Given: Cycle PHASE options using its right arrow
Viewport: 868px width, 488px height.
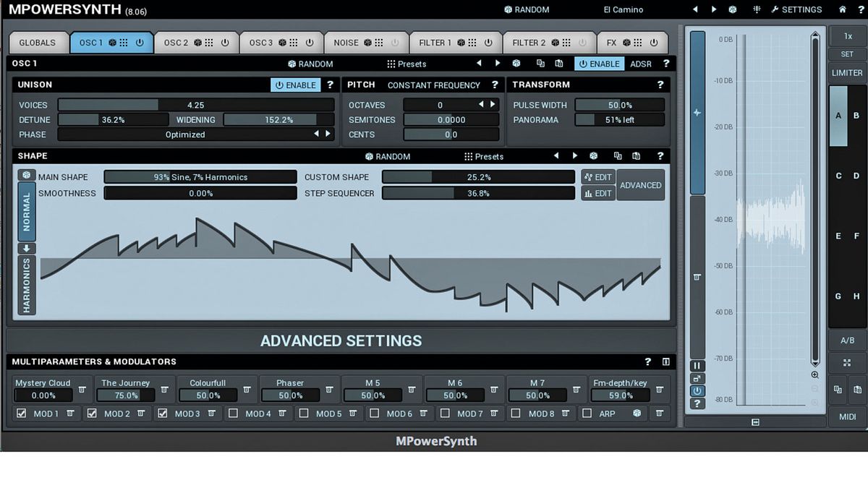Looking at the screenshot, I should [327, 134].
